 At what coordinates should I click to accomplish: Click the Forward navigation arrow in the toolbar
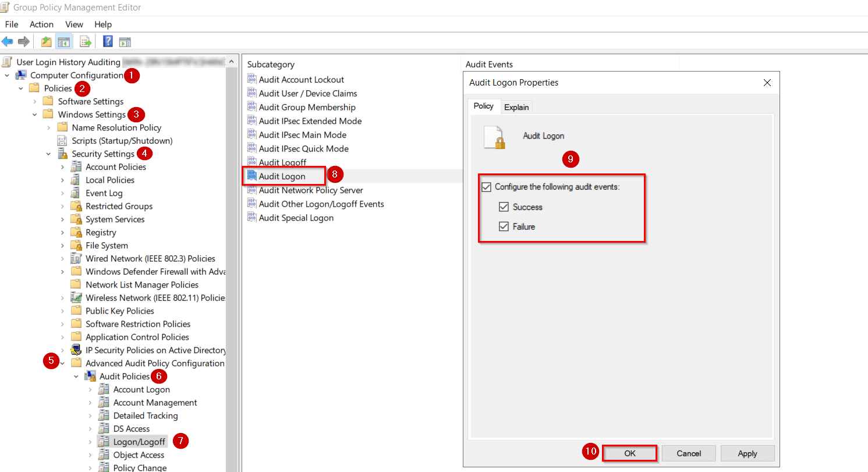23,41
